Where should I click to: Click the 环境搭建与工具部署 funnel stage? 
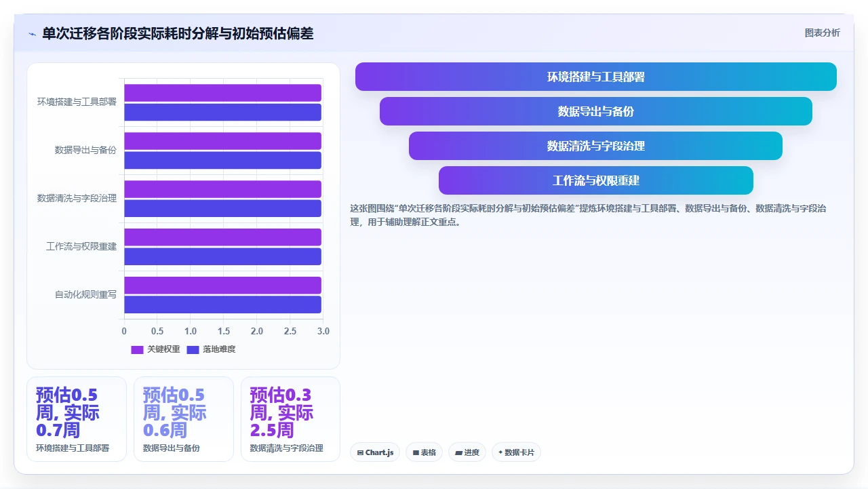pyautogui.click(x=596, y=77)
